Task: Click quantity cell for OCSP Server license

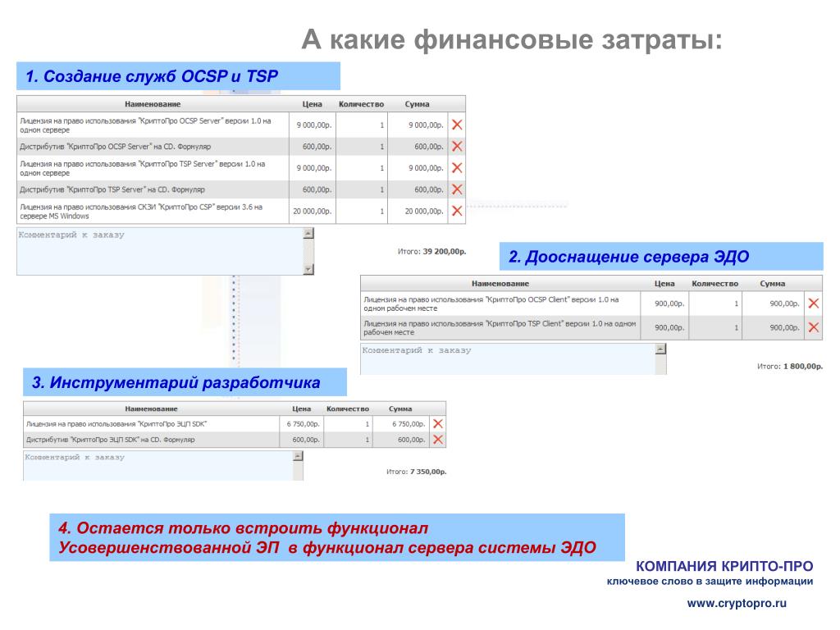Action: coord(362,125)
